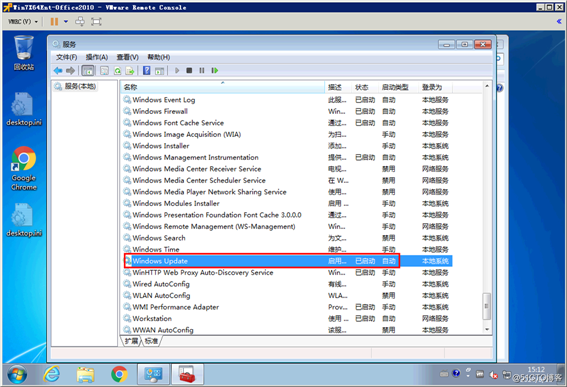Start the selected service
The height and width of the screenshot is (387, 567).
click(177, 71)
